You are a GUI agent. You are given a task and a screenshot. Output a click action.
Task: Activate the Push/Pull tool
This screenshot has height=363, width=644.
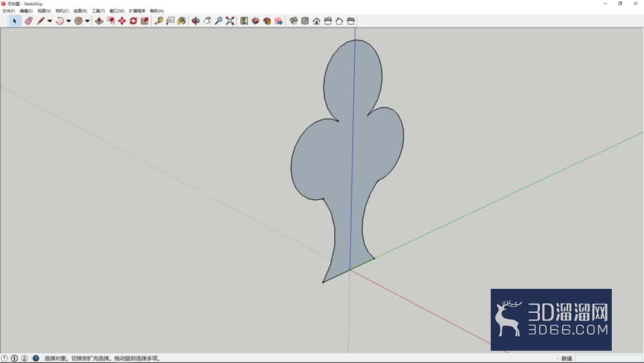coord(99,21)
